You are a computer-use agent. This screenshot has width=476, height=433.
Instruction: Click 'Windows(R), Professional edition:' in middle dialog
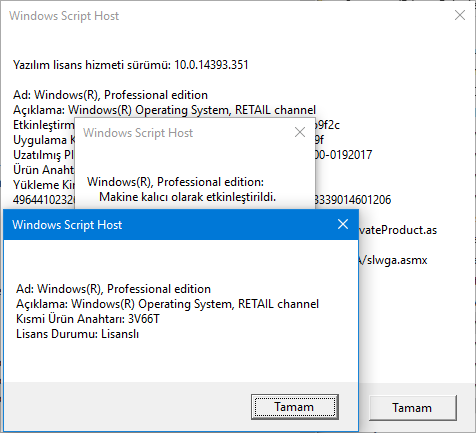tap(175, 182)
